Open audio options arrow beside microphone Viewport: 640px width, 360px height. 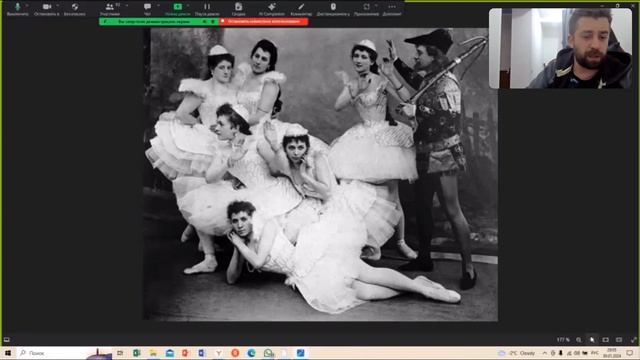28,6
